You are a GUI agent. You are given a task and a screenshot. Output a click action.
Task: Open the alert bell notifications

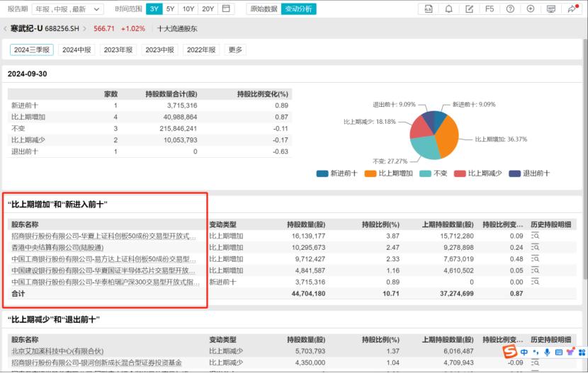(x=448, y=8)
